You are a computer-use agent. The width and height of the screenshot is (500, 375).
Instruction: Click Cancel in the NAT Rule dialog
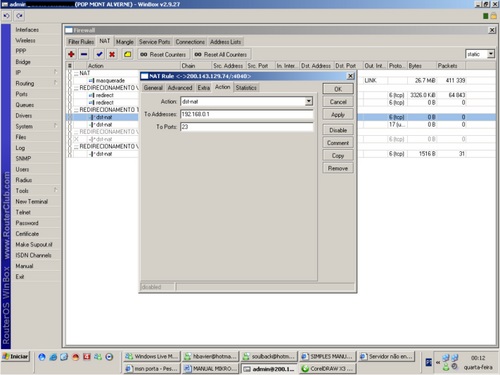338,102
